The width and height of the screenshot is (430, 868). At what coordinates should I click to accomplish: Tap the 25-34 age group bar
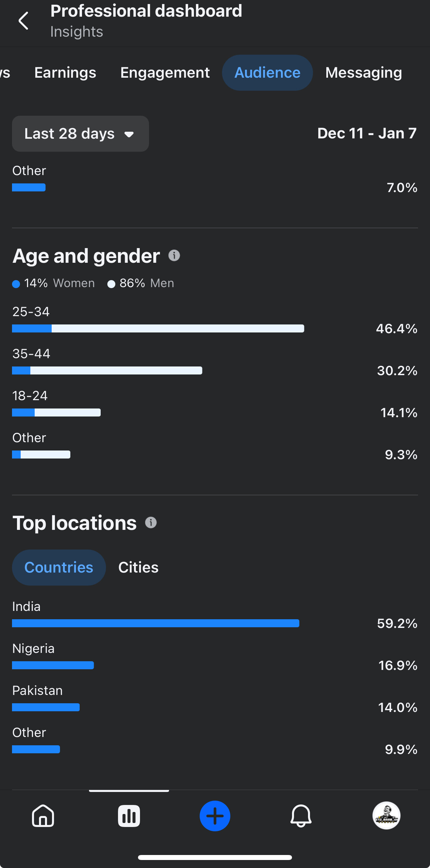[x=158, y=328]
